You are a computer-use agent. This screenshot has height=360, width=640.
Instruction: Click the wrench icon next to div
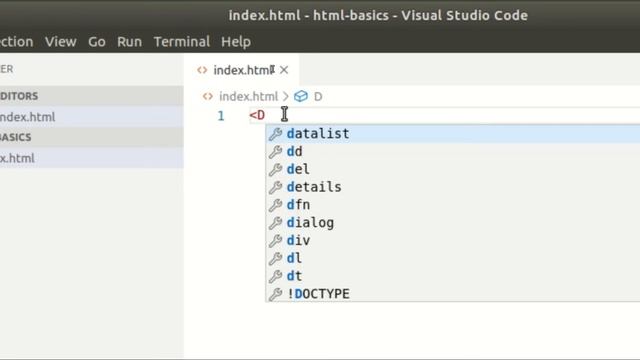pyautogui.click(x=276, y=241)
